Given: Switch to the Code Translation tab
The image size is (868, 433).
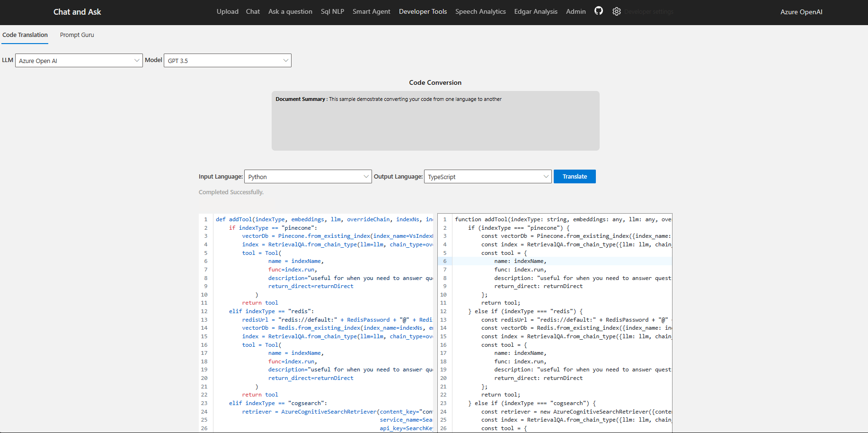Looking at the screenshot, I should pyautogui.click(x=25, y=35).
